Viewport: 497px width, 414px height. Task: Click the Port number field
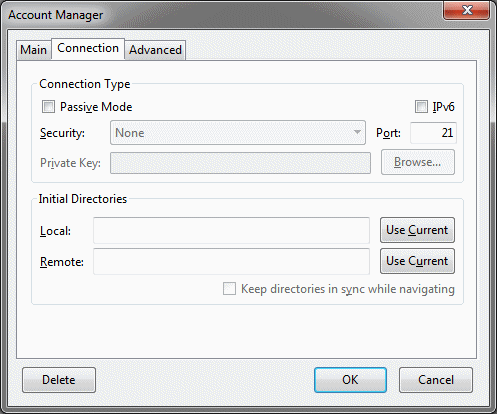pyautogui.click(x=433, y=133)
